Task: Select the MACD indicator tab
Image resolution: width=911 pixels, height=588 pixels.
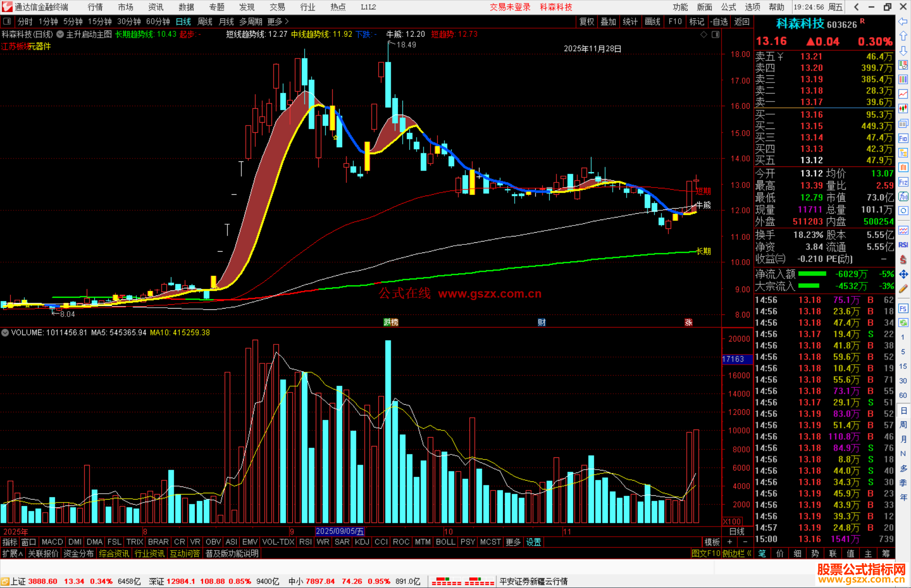Action: pos(52,542)
